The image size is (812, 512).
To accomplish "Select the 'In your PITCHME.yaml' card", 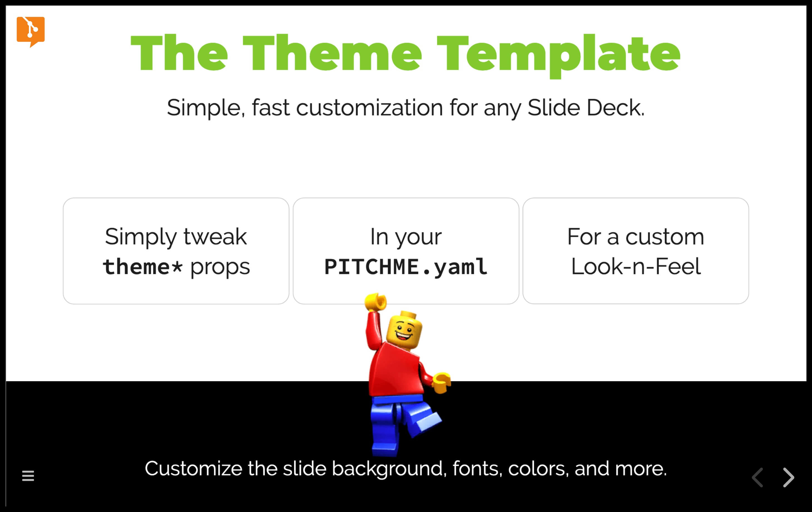I will (x=405, y=251).
